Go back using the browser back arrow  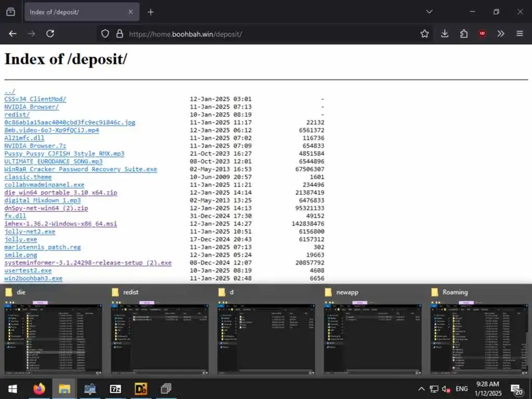click(x=13, y=34)
